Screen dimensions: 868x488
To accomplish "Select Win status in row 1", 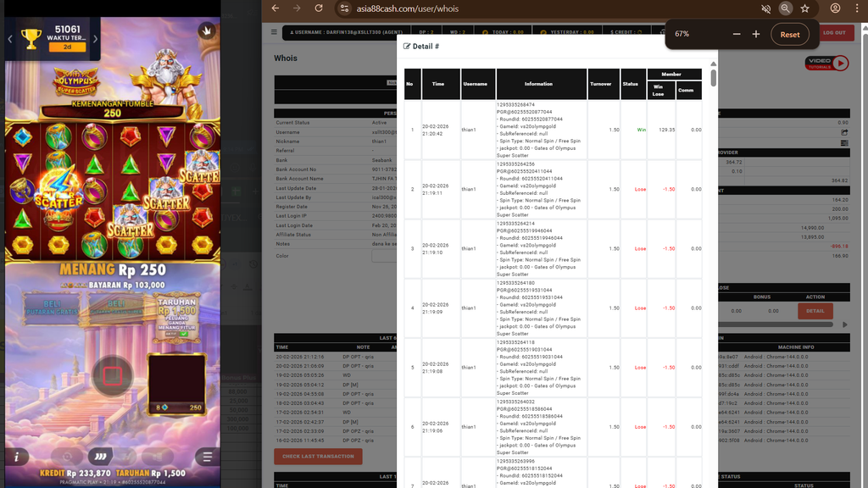I will [641, 130].
